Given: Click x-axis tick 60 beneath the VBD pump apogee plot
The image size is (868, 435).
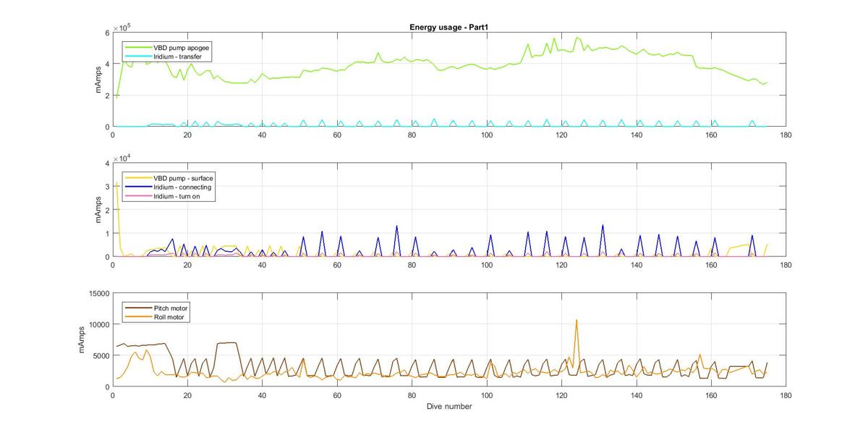Looking at the screenshot, I should click(x=337, y=135).
